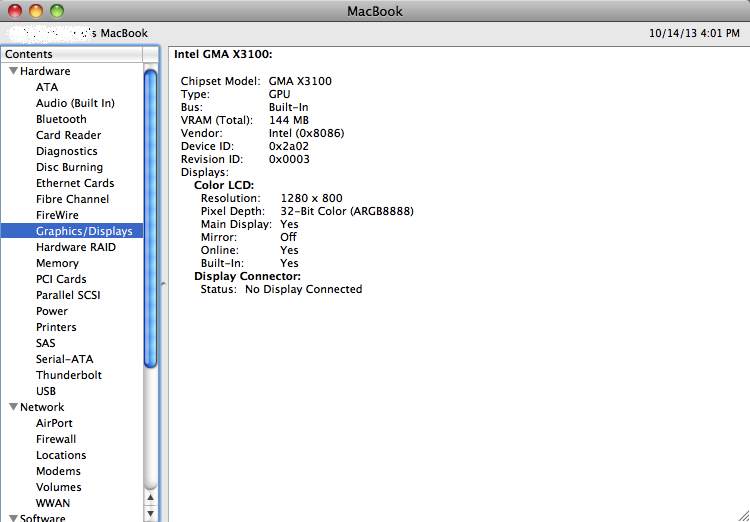The width and height of the screenshot is (750, 522).
Task: Click the Hardware category label
Action: click(x=45, y=71)
